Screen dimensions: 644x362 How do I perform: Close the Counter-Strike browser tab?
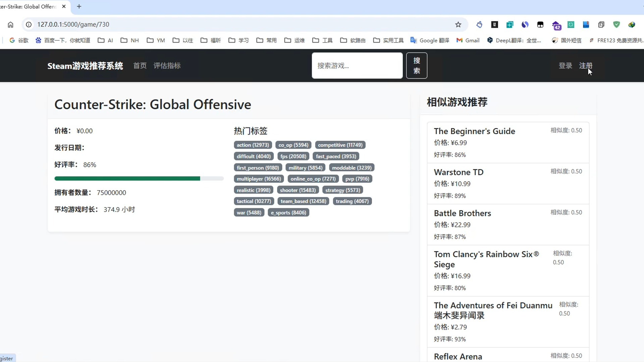click(64, 6)
